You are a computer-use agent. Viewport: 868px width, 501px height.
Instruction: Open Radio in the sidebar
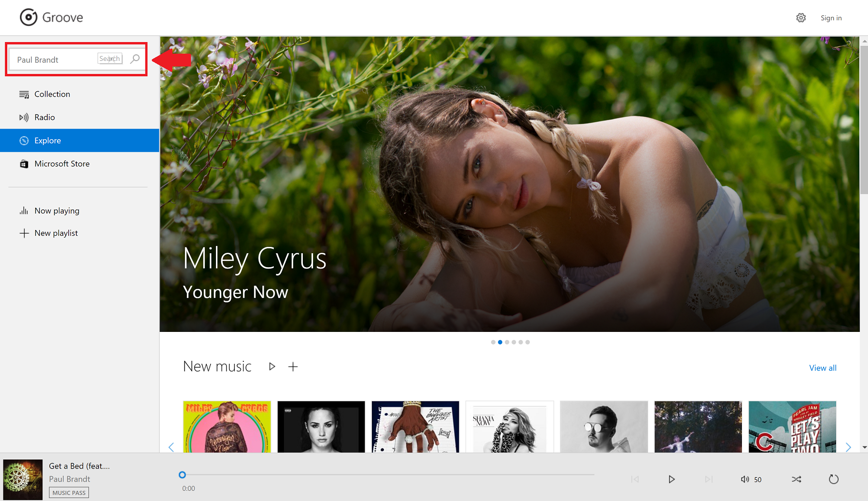80,117
